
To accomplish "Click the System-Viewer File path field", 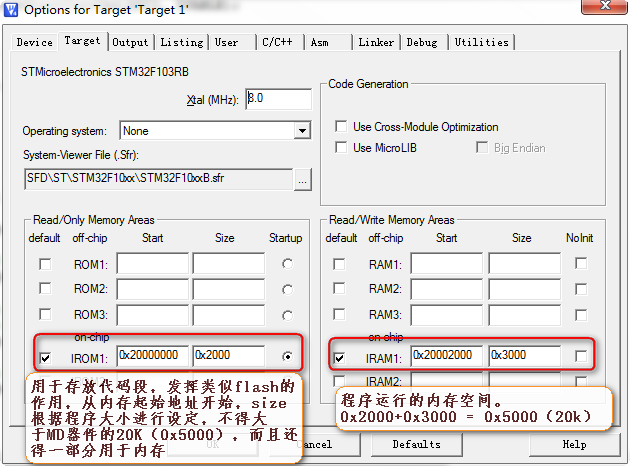I will tap(158, 179).
